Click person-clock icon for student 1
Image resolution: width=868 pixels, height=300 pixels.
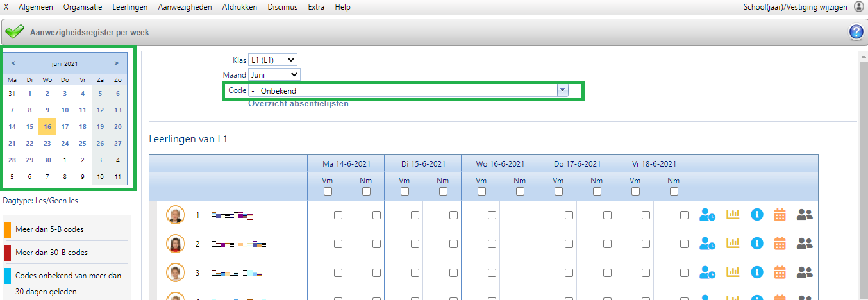coord(708,215)
